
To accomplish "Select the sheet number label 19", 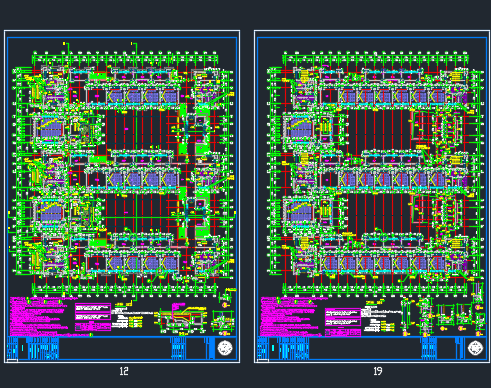I will coord(377,371).
